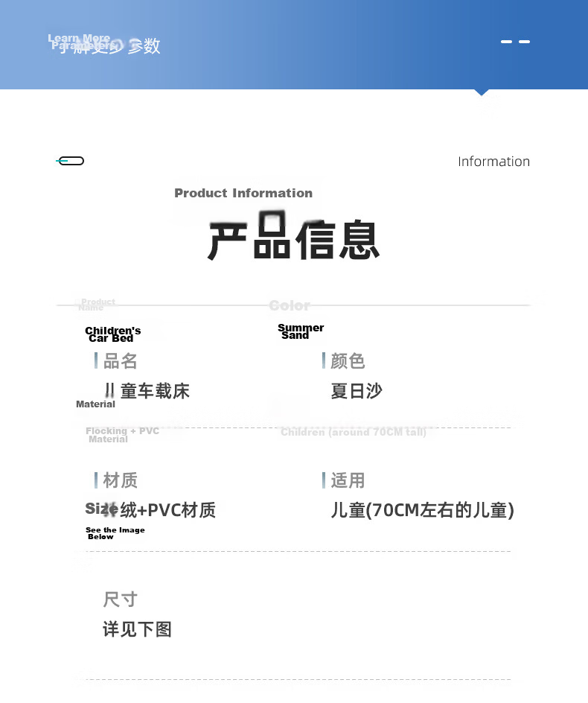Click the '材质' field label
Screen dimensions: 588x703
(120, 480)
